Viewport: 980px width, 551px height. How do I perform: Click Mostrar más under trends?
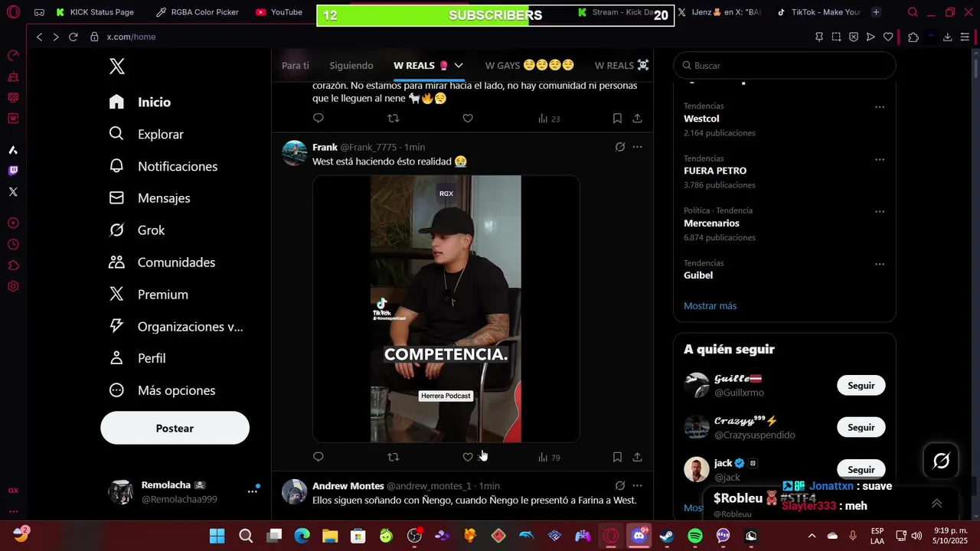click(710, 305)
